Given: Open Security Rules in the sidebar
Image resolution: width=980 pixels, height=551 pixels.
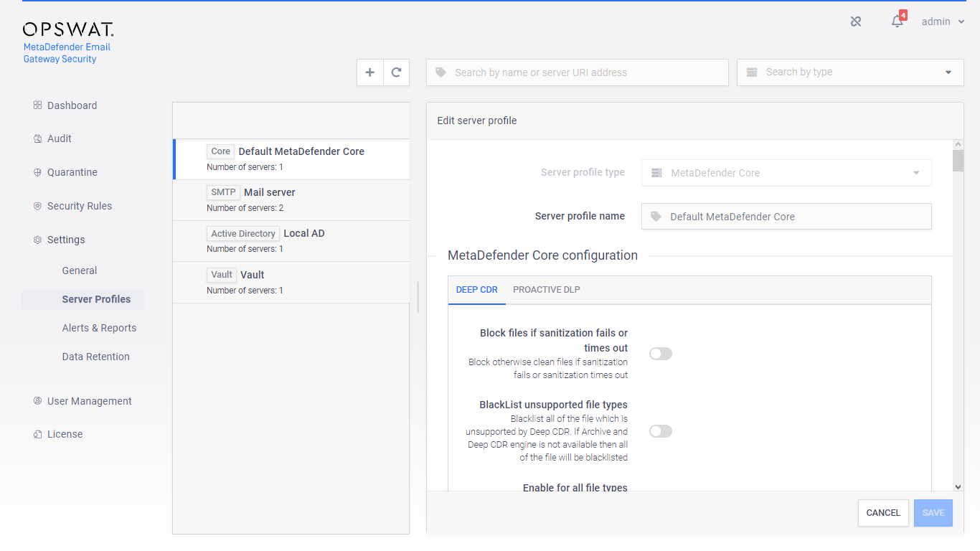Looking at the screenshot, I should [80, 206].
